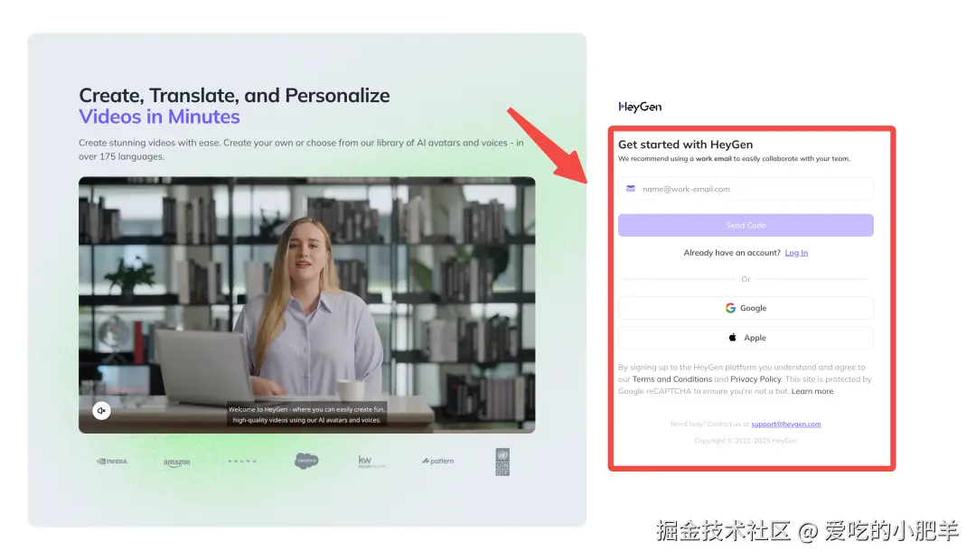Click the NVIDIA partner logo
Image resolution: width=976 pixels, height=560 pixels.
(x=112, y=461)
